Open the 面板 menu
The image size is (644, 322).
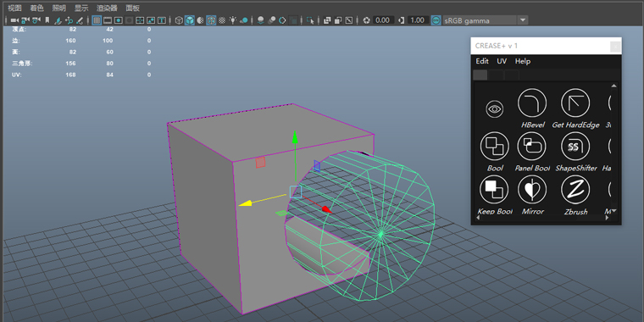point(132,8)
